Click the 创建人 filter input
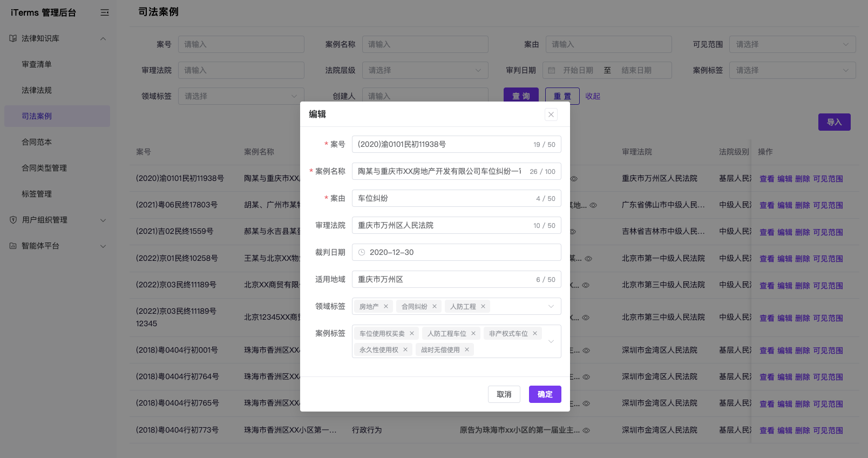 [425, 96]
